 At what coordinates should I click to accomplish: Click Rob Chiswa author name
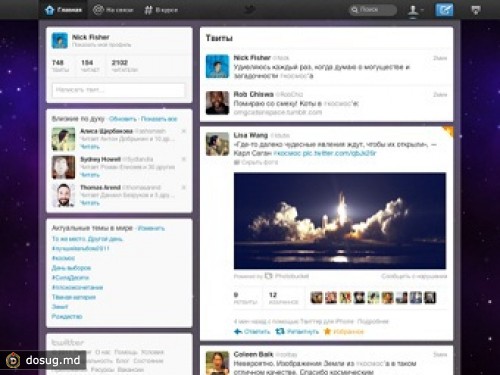[x=254, y=94]
